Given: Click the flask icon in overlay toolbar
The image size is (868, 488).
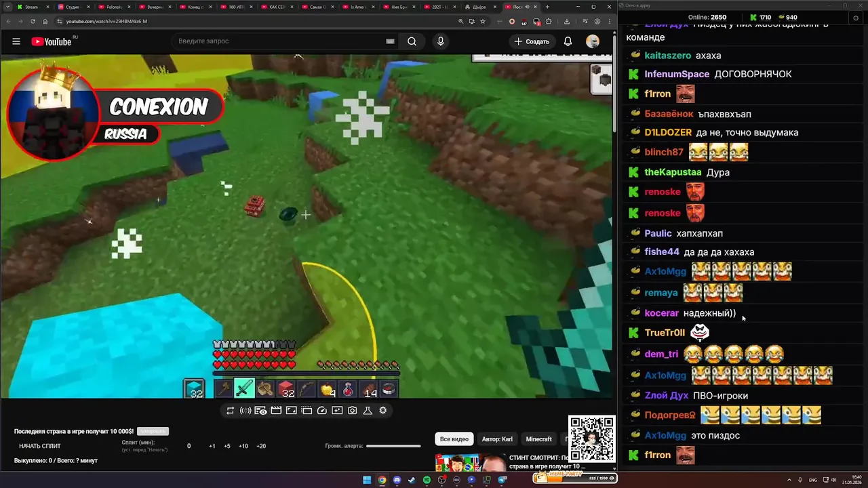Looking at the screenshot, I should [x=368, y=411].
